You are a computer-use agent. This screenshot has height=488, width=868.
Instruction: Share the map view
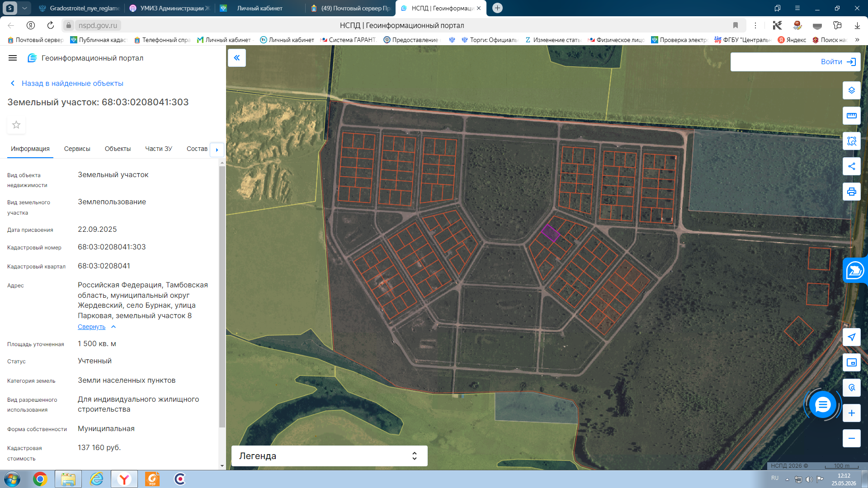click(852, 166)
